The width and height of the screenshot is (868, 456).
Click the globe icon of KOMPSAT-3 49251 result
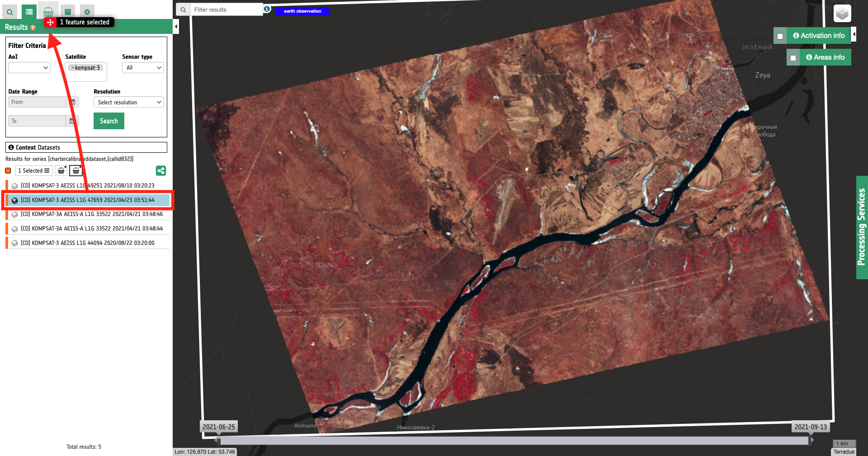click(15, 186)
